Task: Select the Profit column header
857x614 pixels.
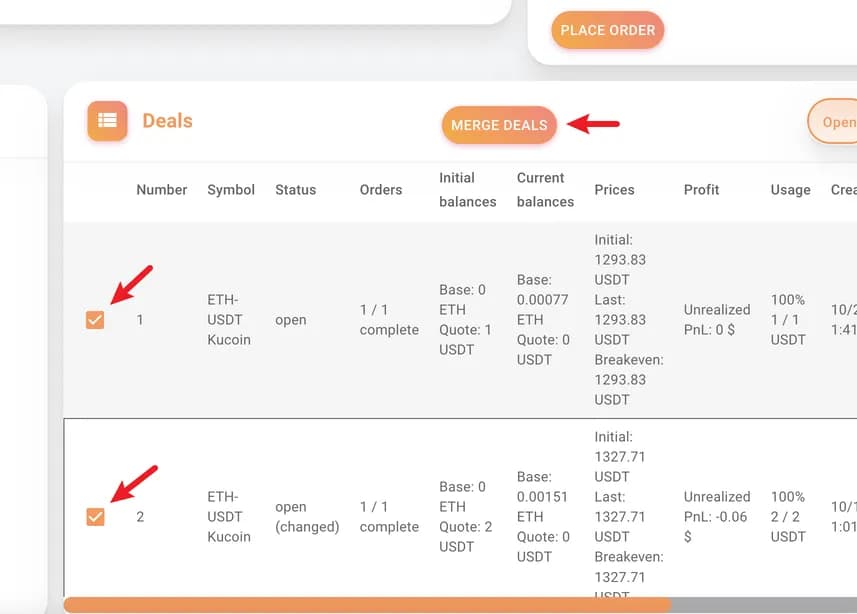Action: pos(701,190)
